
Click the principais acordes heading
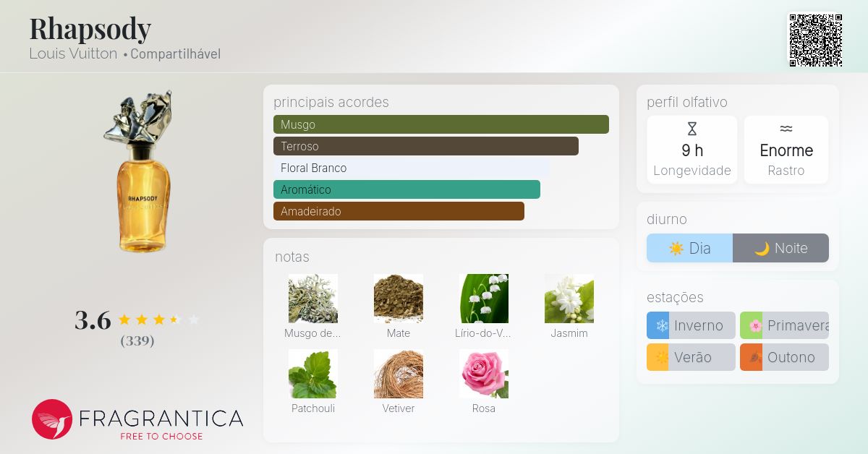331,102
